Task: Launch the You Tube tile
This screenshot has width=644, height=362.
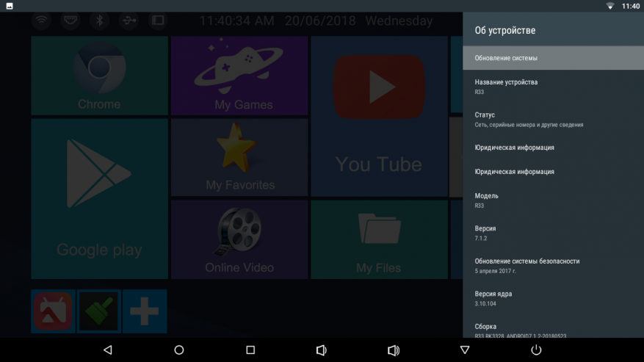Action: [379, 116]
